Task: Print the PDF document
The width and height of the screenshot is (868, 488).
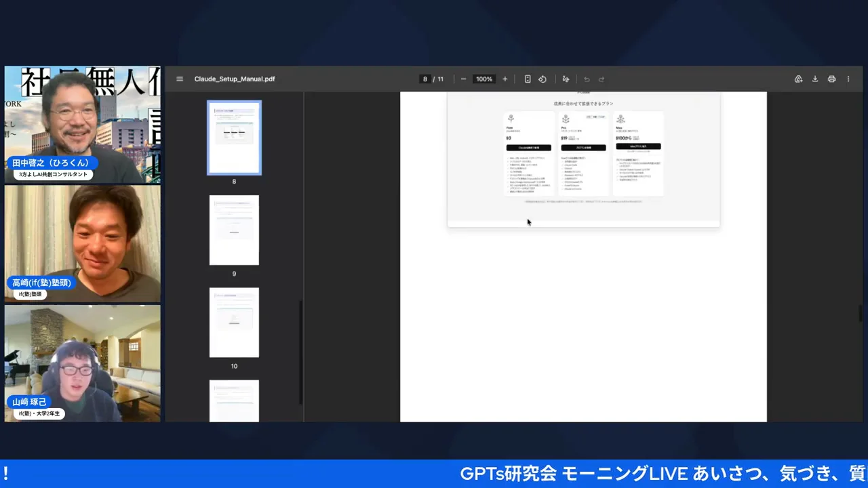Action: pos(831,79)
